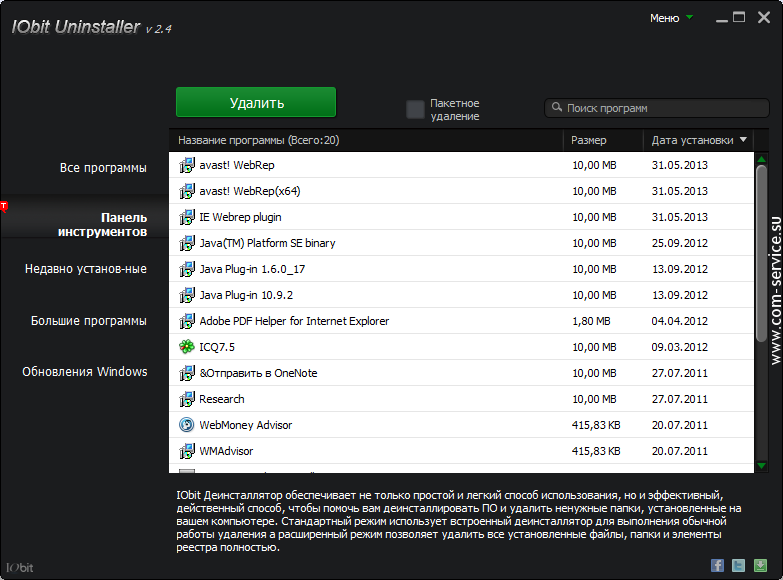Click the green download icon at bottom
The height and width of the screenshot is (580, 783).
[760, 566]
